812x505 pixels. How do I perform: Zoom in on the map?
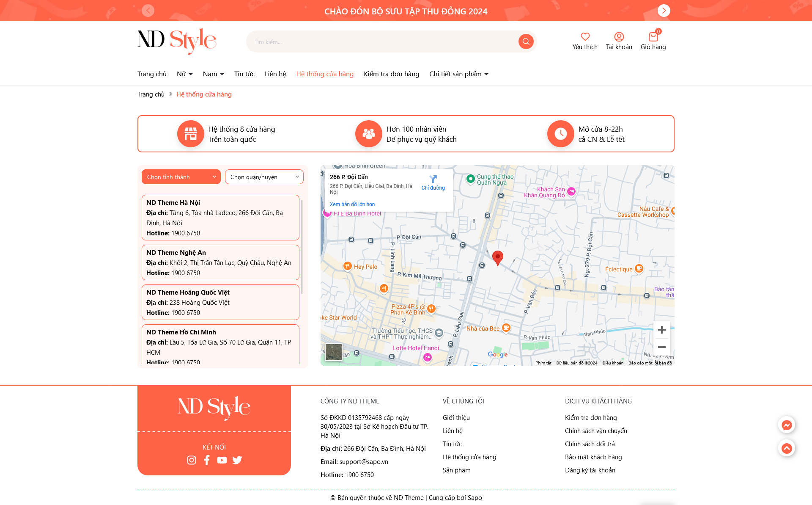coord(662,330)
